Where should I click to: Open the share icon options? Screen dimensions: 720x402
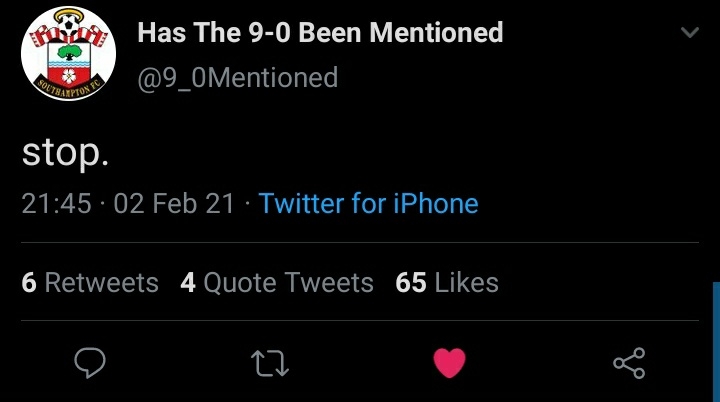[629, 363]
